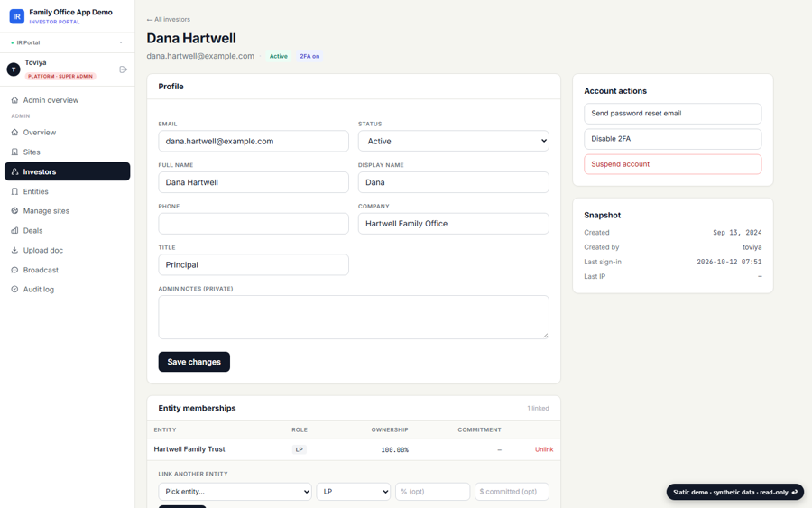Image resolution: width=812 pixels, height=508 pixels.
Task: Click the Display name field
Action: 453,182
